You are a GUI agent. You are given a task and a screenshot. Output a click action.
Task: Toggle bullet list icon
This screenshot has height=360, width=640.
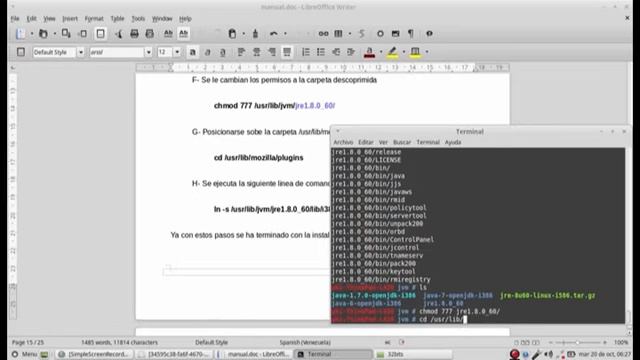point(321,52)
